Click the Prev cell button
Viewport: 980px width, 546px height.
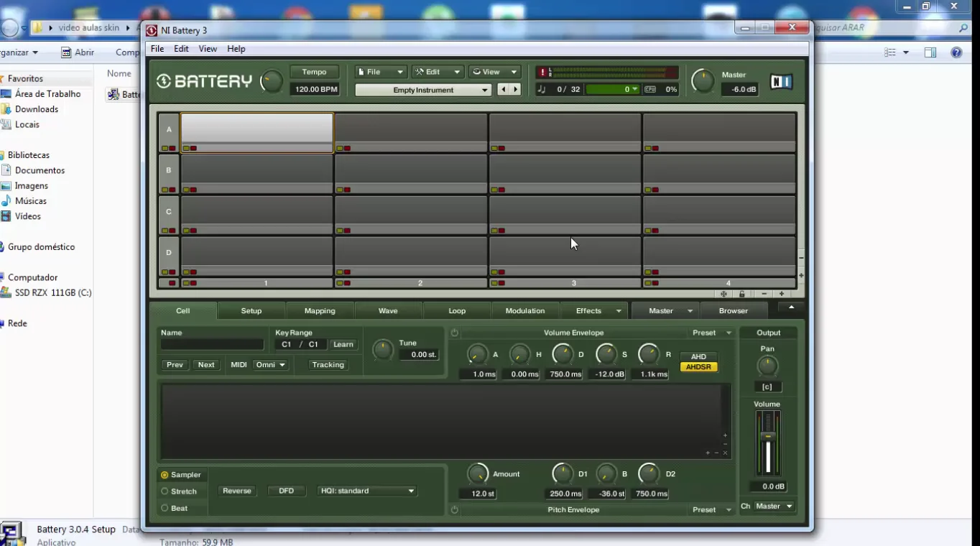click(x=175, y=365)
